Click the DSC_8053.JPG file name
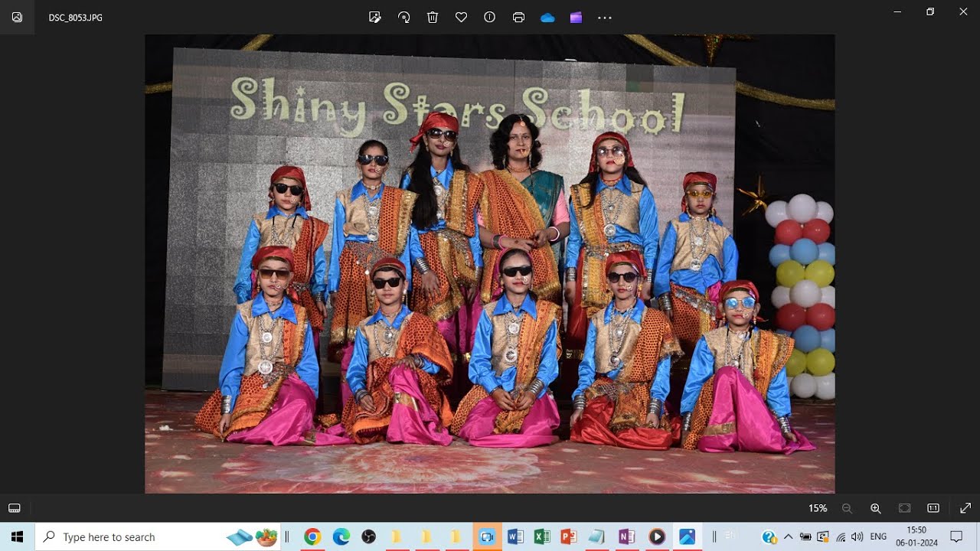 point(75,18)
